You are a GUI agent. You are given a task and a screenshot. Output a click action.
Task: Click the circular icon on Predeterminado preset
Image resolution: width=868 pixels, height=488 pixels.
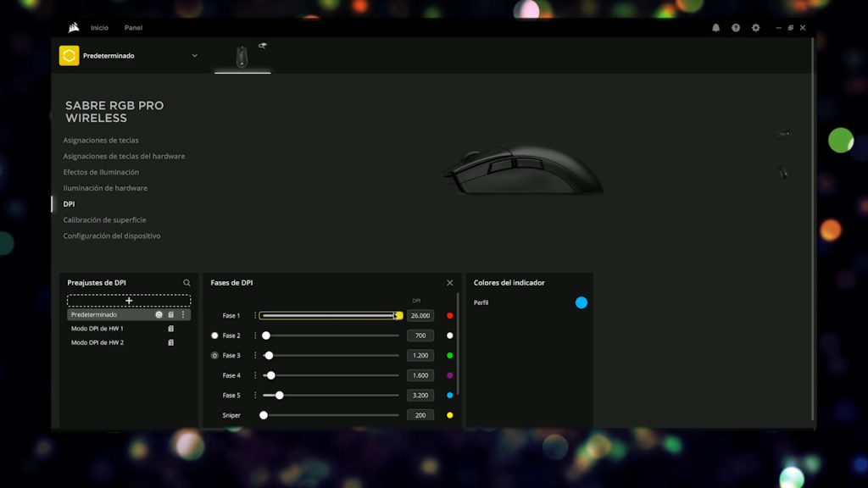159,314
